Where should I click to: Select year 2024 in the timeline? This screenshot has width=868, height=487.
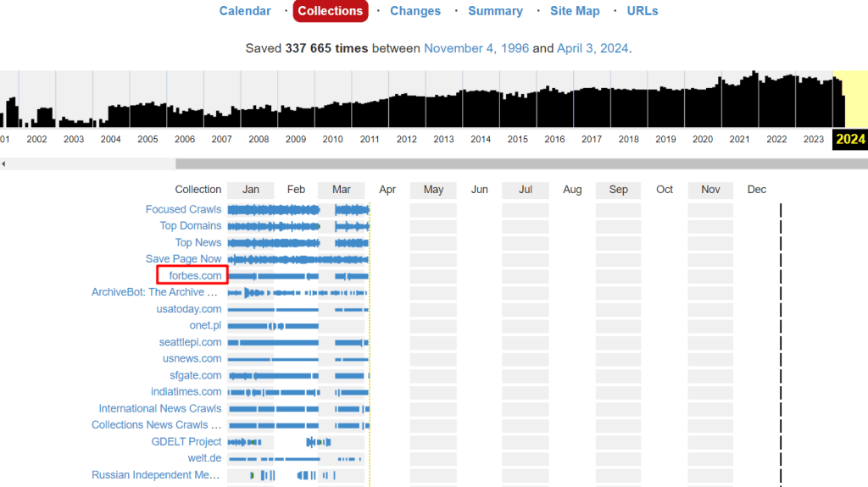(x=850, y=139)
